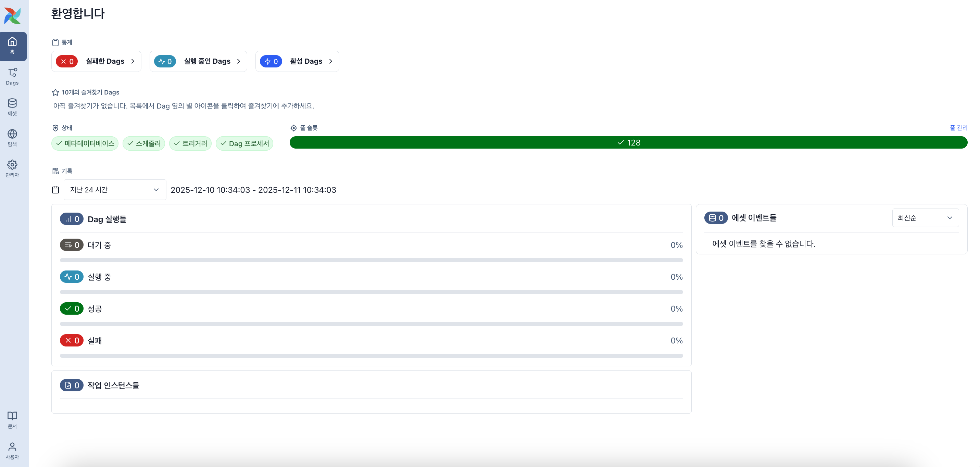This screenshot has width=980, height=467.
Task: Expand the 지난 24 시간 time range dropdown
Action: tap(114, 190)
